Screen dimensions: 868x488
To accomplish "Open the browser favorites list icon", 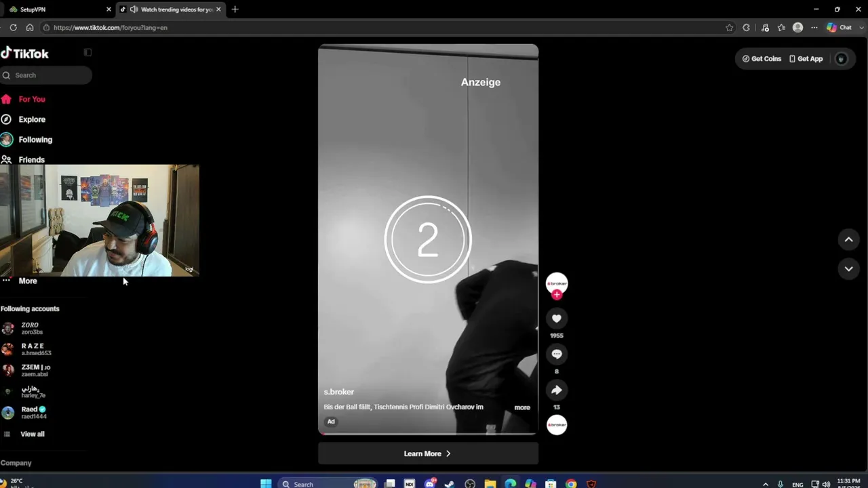I will point(781,28).
